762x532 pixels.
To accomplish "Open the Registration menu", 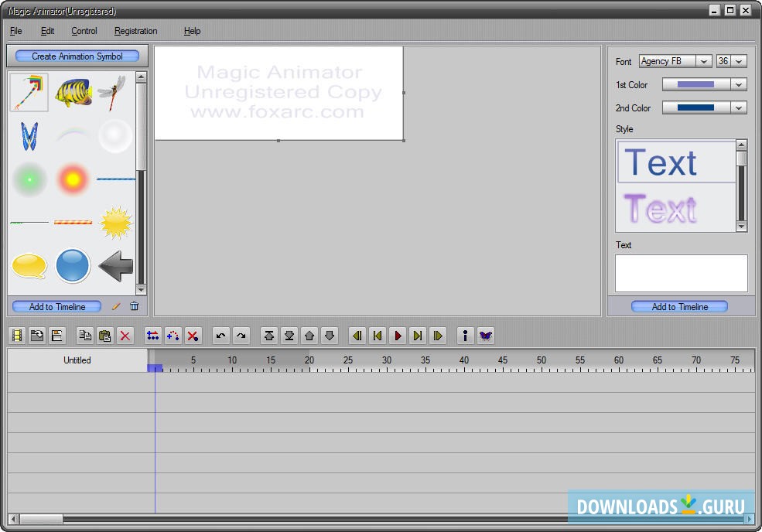I will pos(135,31).
